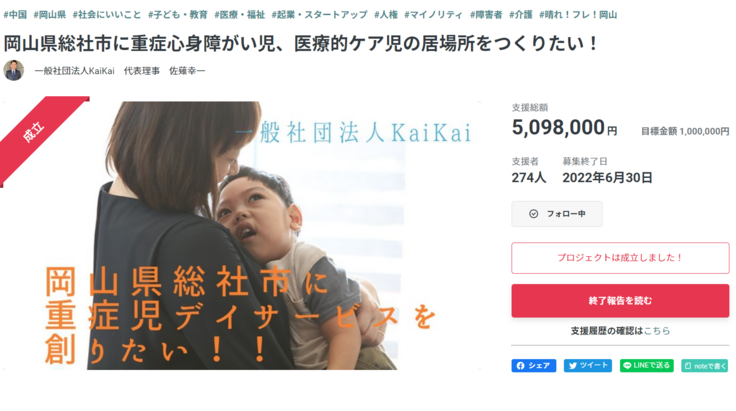Click the プロジェクトは成立しました！ banner button
Screen dimensions: 736x411
tap(620, 258)
